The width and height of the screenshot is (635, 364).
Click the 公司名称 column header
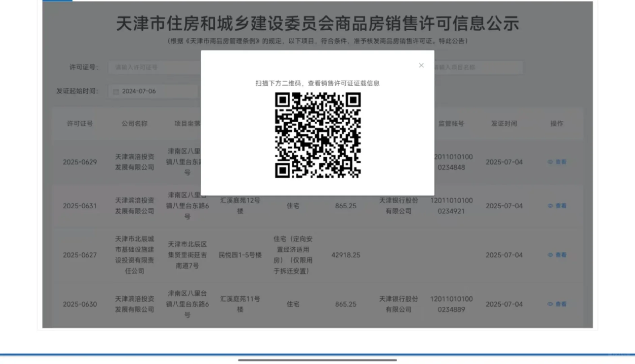point(135,124)
